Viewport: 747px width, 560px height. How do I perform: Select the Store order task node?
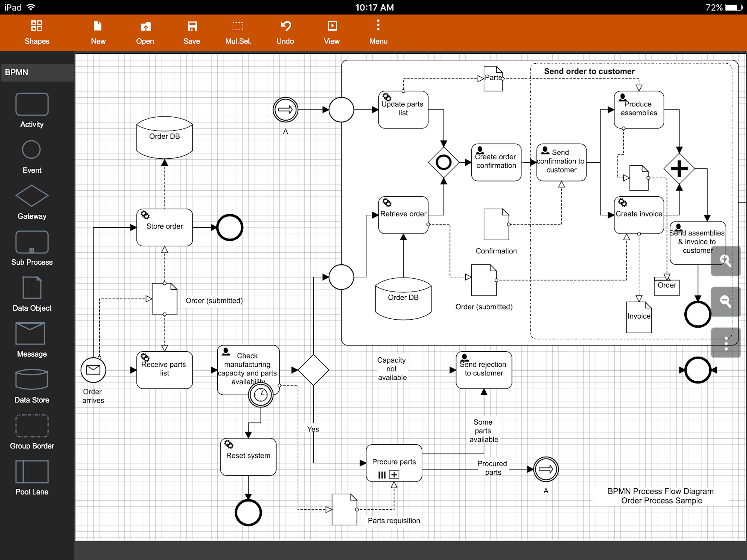164,227
